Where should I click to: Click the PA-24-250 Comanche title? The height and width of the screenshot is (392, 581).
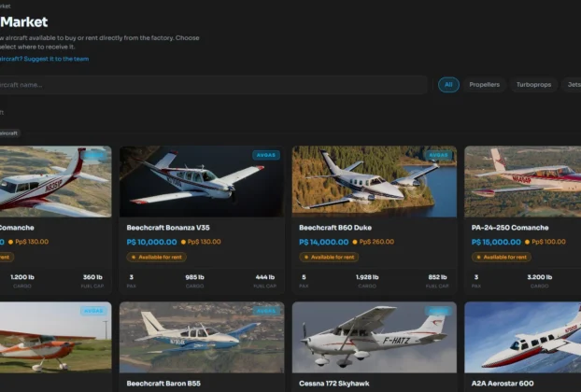pyautogui.click(x=510, y=228)
